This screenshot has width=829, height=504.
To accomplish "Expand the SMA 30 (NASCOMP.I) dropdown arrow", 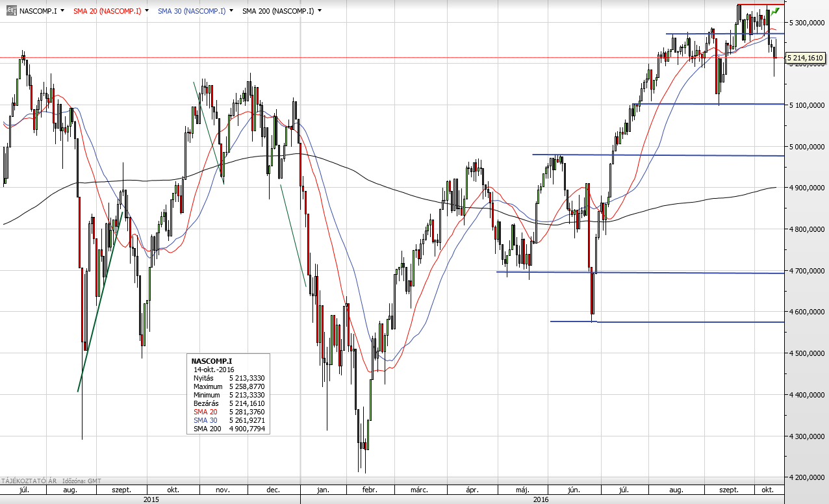I will tap(232, 11).
